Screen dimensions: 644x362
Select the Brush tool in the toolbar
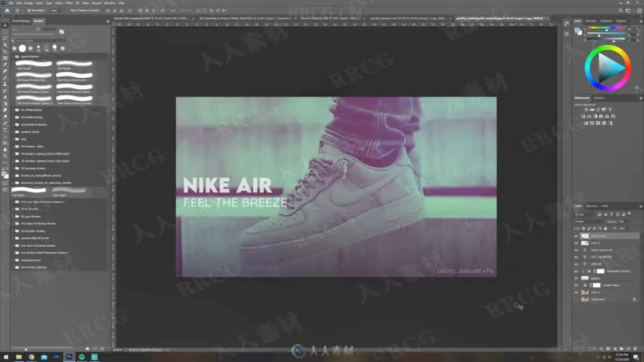(5, 77)
